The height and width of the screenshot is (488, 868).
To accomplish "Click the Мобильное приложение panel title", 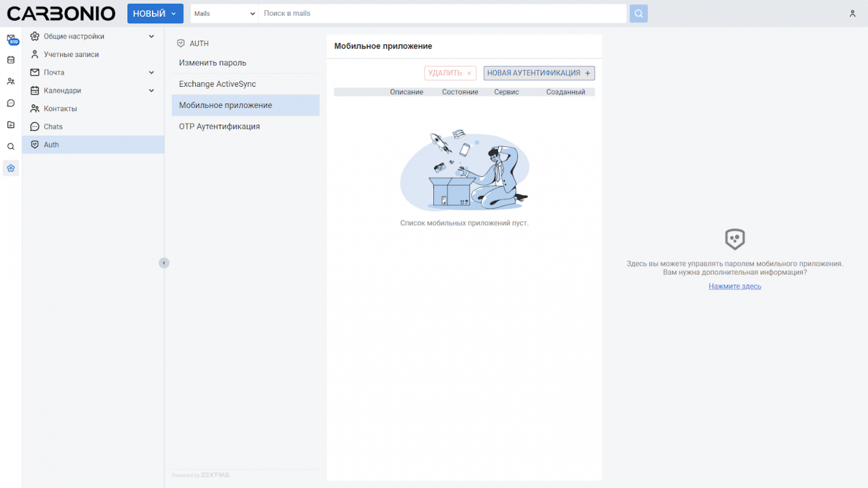I will (x=383, y=46).
